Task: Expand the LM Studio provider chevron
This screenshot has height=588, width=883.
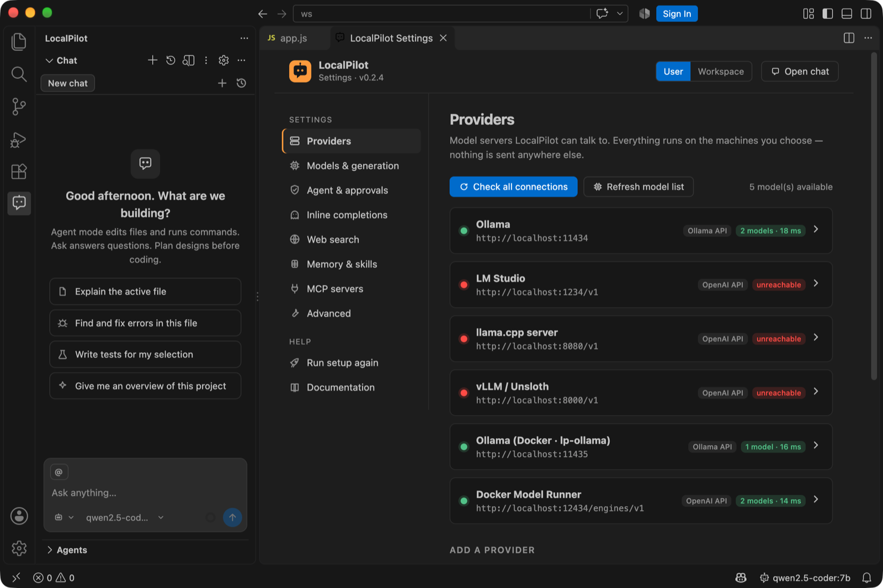Action: click(x=816, y=284)
